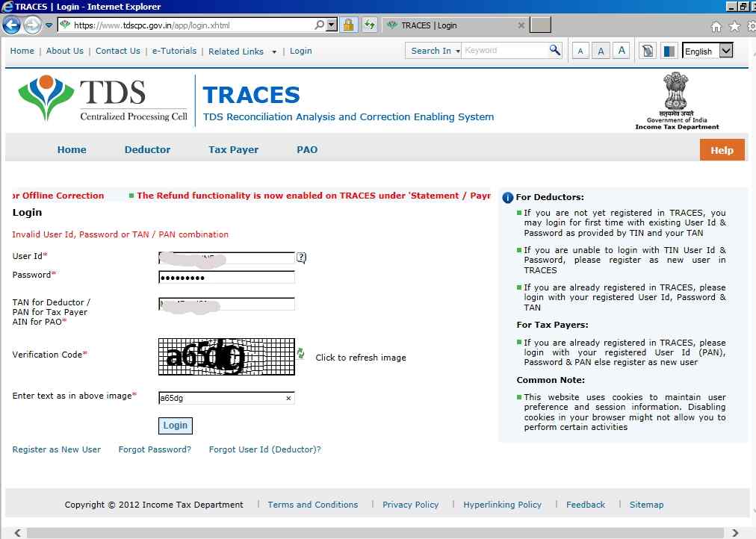Click the browser Back arrow button
Screen dimensions: 756x539
(11, 25)
